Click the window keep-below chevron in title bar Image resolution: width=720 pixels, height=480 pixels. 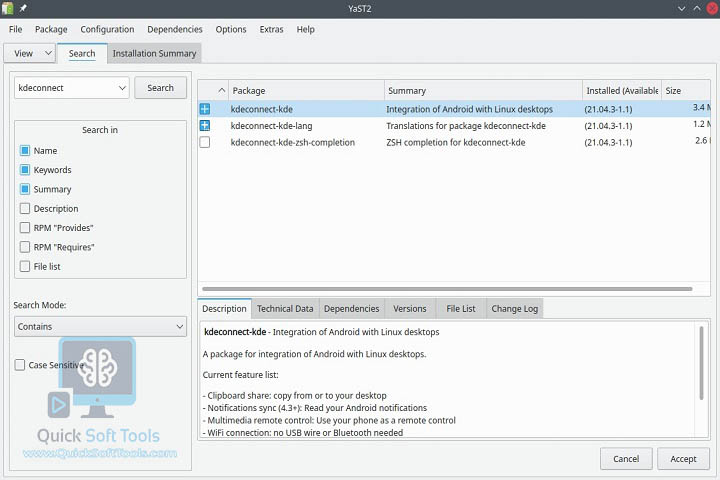(681, 8)
